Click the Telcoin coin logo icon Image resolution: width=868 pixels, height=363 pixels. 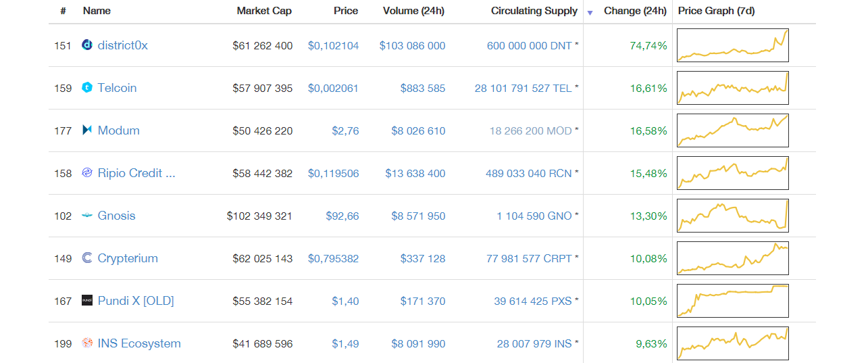click(86, 88)
